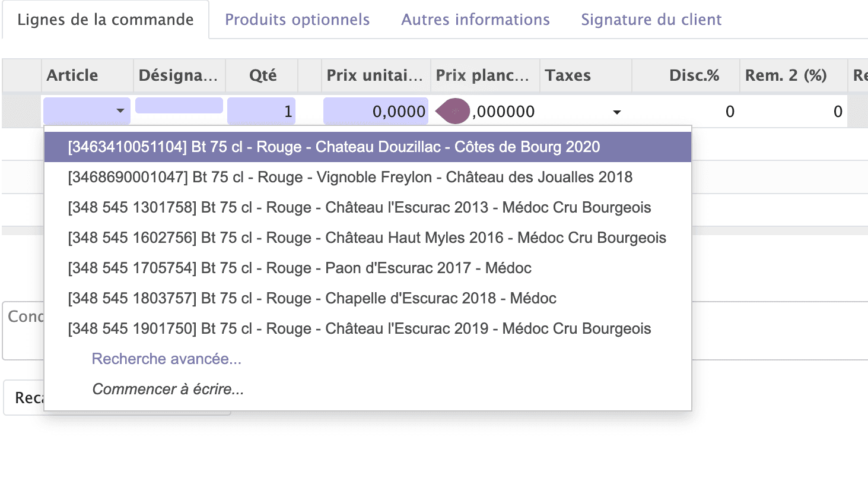This screenshot has width=868, height=481.
Task: Switch to the Signature du client tab
Action: tap(651, 20)
